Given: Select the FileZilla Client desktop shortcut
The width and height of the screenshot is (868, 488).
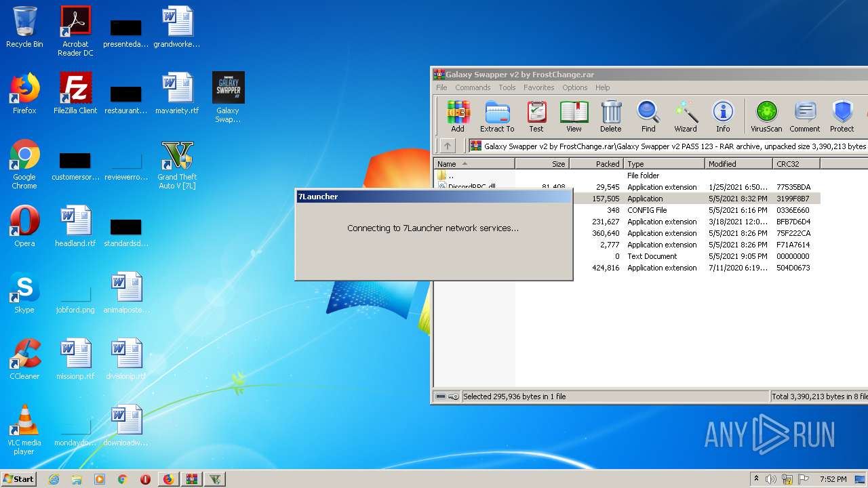Looking at the screenshot, I should click(x=75, y=94).
